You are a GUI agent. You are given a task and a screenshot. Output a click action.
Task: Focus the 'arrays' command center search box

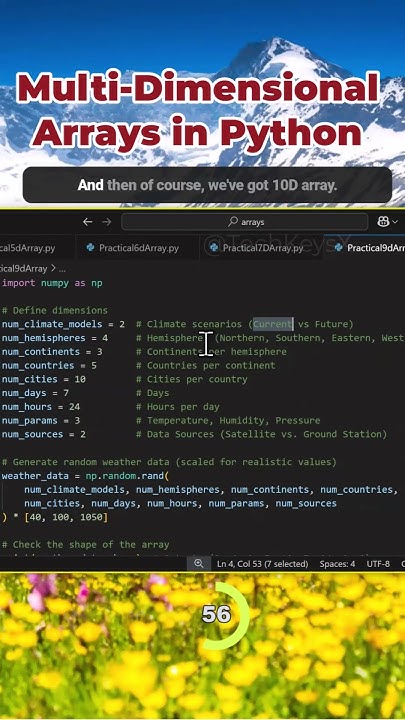[245, 222]
